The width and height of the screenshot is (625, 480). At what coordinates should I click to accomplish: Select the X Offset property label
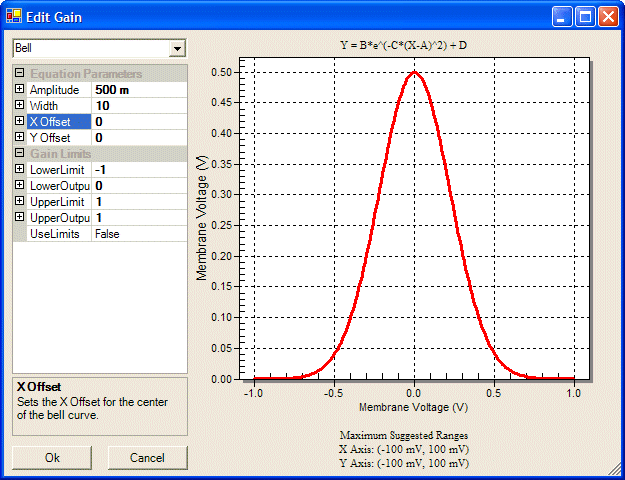pos(59,122)
